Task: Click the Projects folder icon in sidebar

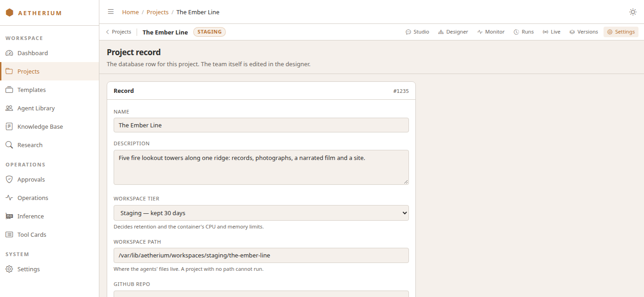Action: tap(9, 71)
